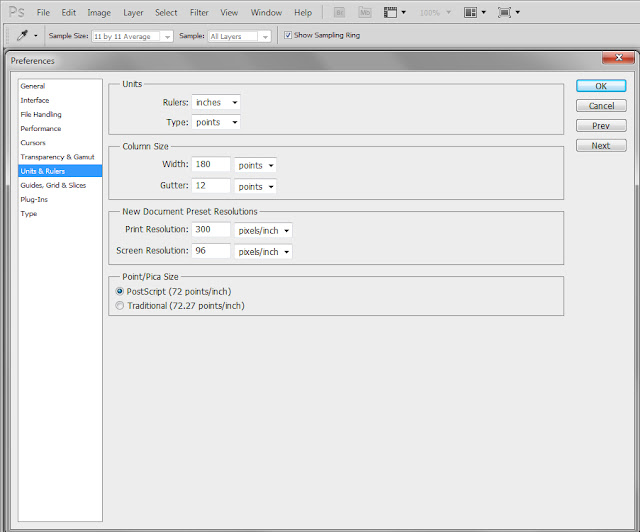Image resolution: width=640 pixels, height=532 pixels.
Task: Open the View Extras icon menu
Action: 395,13
